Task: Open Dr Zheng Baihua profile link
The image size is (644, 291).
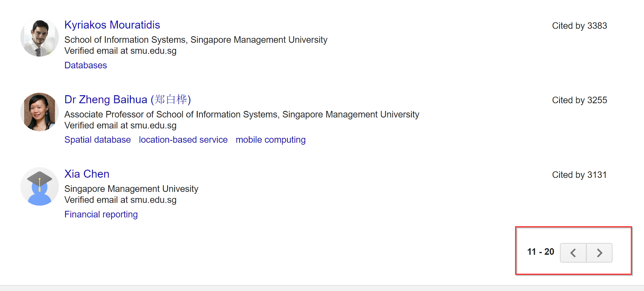Action: tap(127, 99)
